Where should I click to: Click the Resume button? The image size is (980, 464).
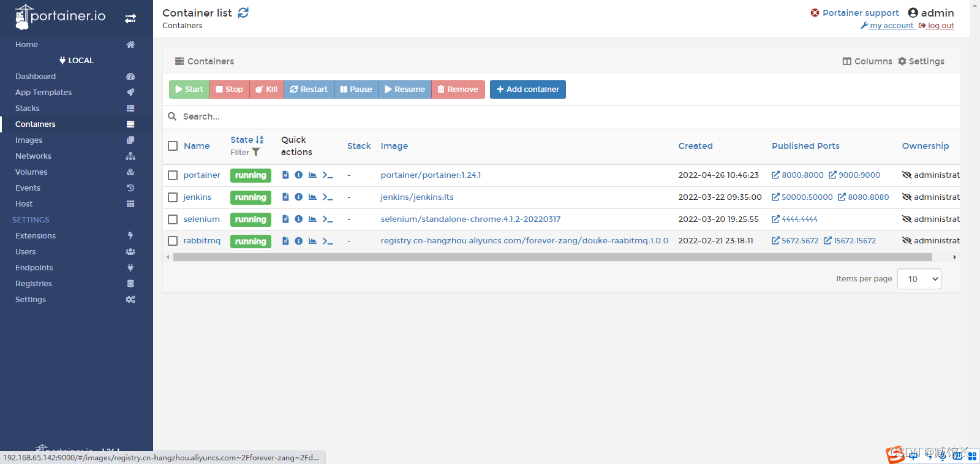coord(405,89)
